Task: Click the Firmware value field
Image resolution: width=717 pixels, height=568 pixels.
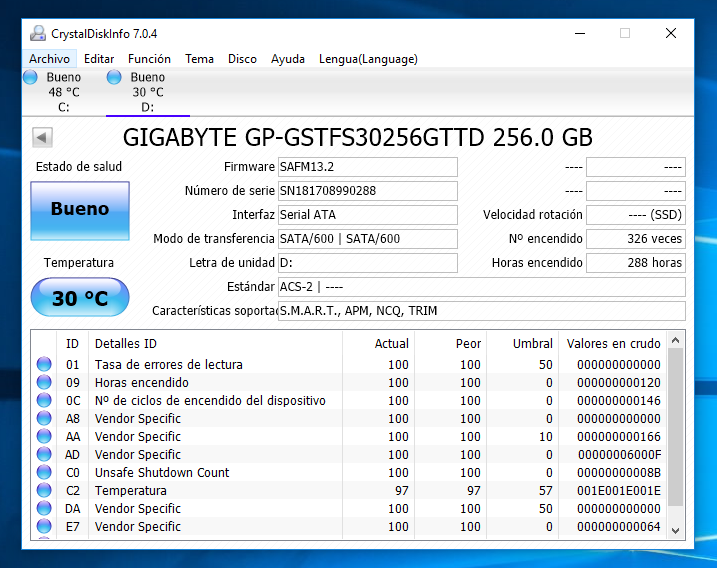Action: [367, 167]
